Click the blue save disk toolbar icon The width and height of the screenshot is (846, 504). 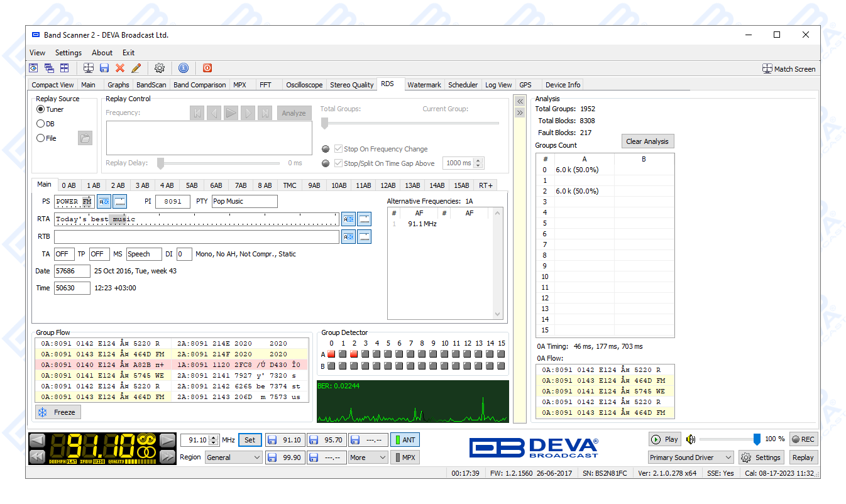104,68
